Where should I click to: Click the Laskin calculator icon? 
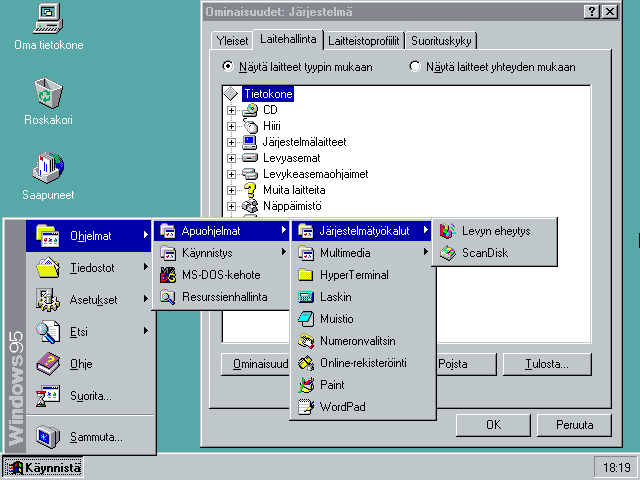pyautogui.click(x=306, y=297)
